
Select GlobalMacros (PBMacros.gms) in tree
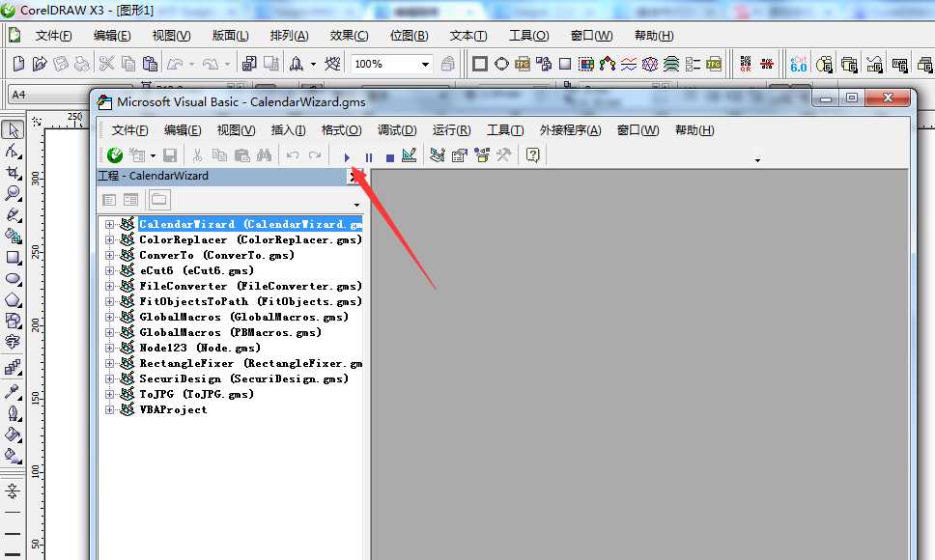tap(230, 332)
